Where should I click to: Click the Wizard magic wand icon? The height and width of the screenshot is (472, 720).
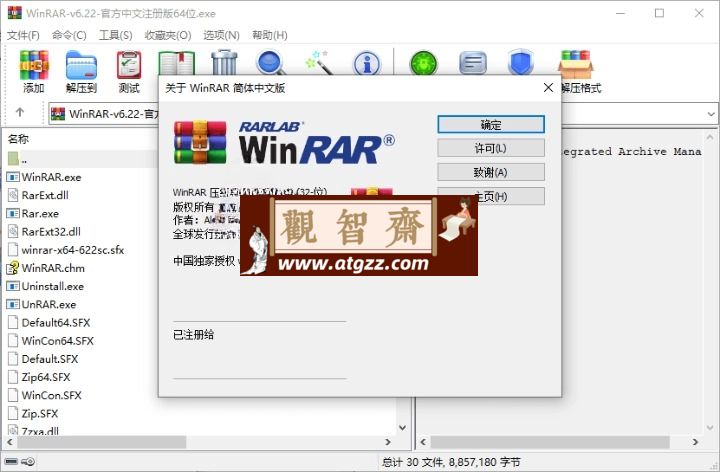319,62
